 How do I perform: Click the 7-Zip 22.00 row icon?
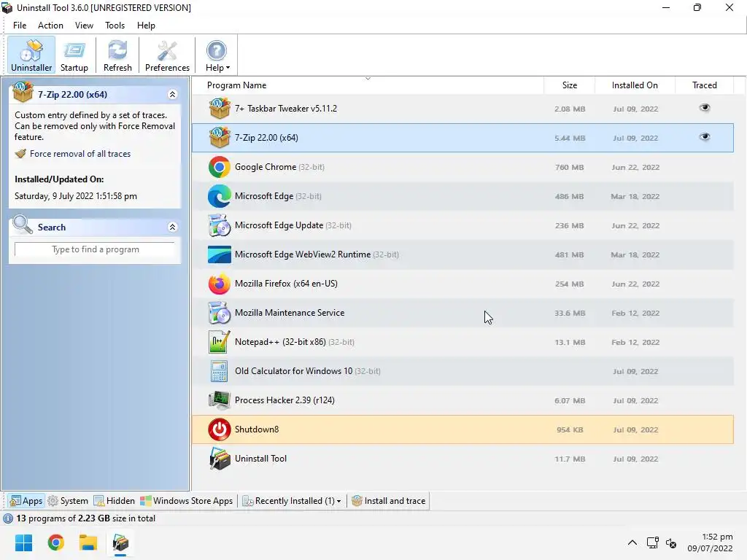219,138
